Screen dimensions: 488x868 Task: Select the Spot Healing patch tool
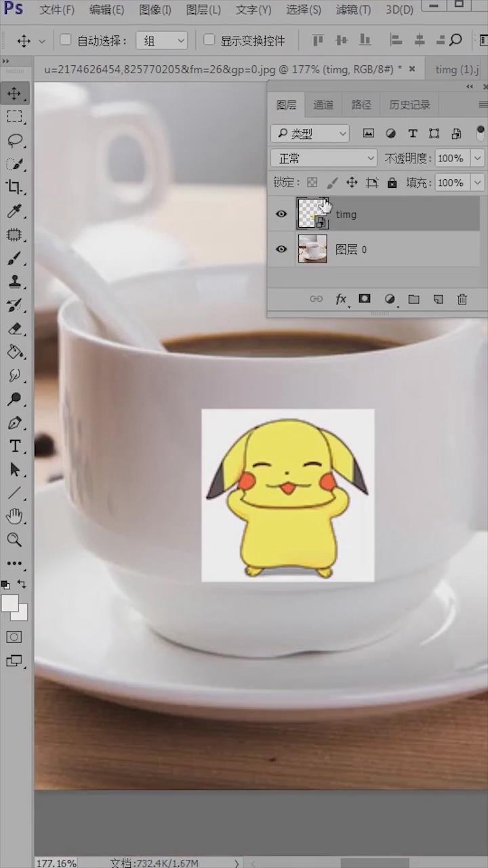point(14,235)
